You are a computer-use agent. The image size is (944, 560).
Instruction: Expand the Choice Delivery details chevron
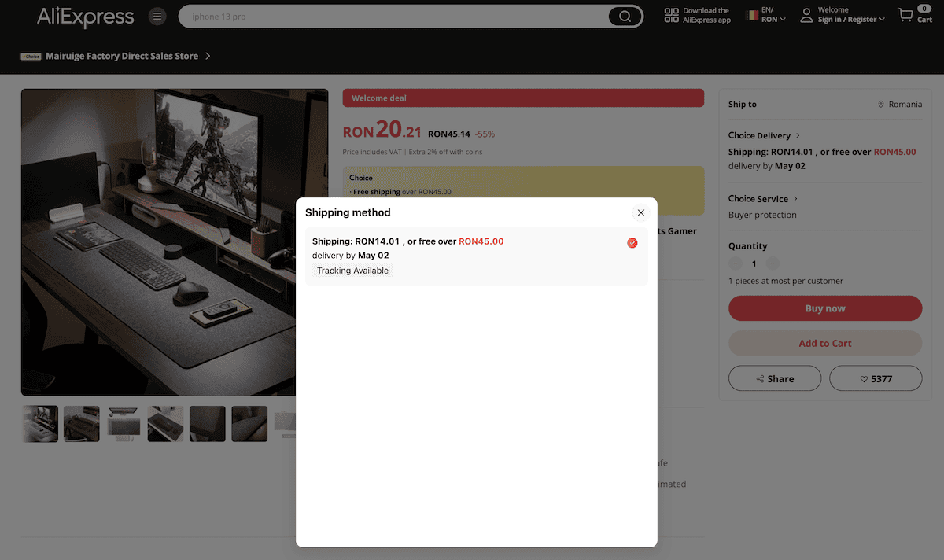pos(797,135)
